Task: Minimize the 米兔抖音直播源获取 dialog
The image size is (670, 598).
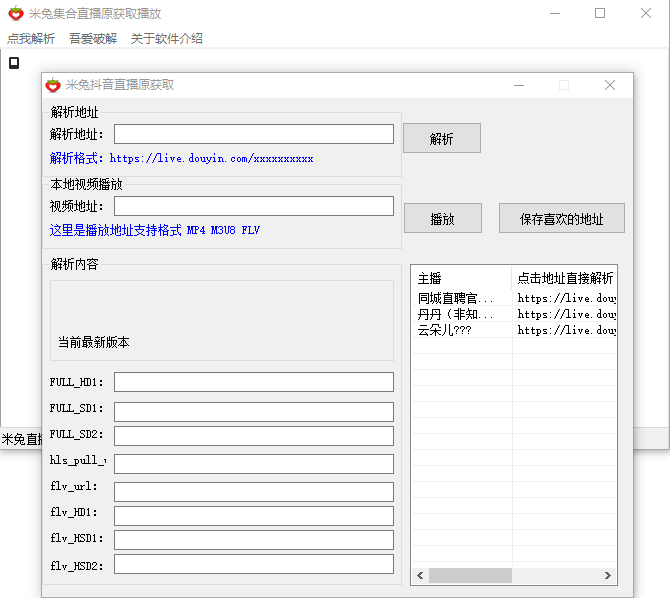Action: 519,85
